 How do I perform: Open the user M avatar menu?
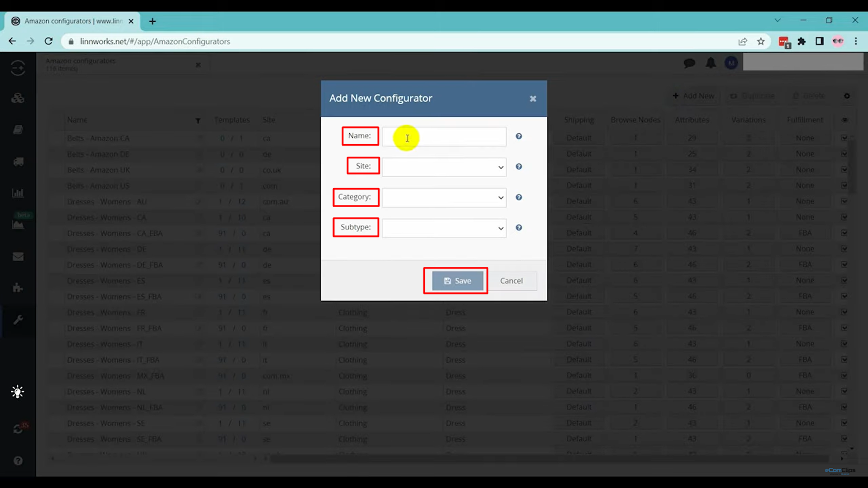[x=731, y=63]
